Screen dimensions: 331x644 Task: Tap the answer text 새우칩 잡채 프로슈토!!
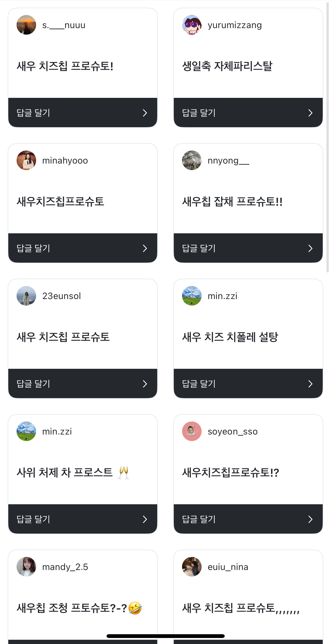pyautogui.click(x=232, y=202)
